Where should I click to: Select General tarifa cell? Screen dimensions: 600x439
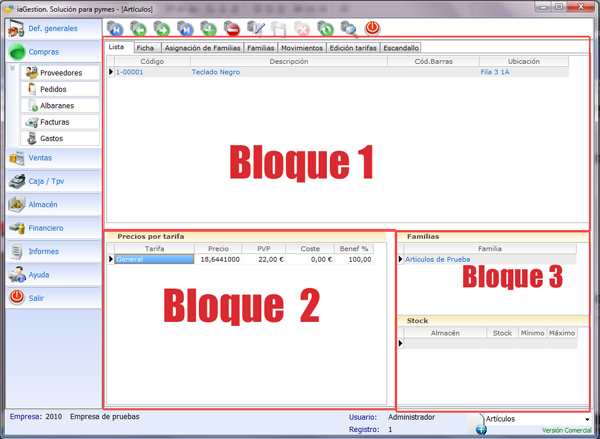tap(154, 259)
